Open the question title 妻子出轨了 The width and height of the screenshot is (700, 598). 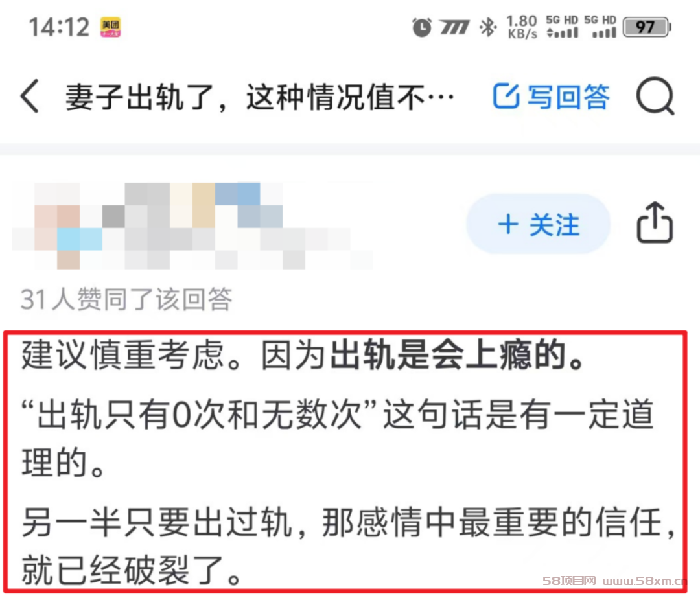[x=259, y=97]
